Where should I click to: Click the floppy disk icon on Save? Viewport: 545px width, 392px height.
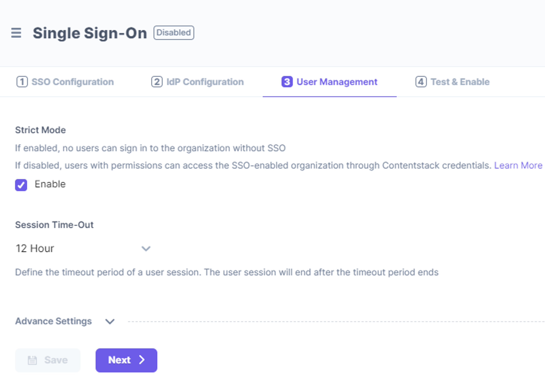32,360
